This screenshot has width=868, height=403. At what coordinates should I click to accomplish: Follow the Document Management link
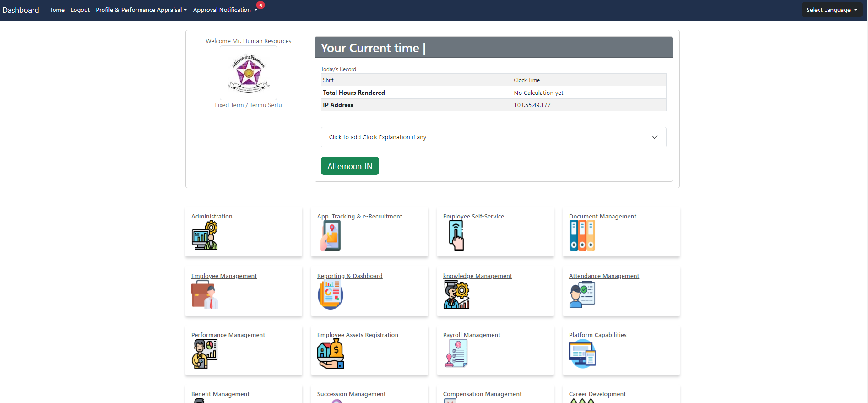click(602, 216)
